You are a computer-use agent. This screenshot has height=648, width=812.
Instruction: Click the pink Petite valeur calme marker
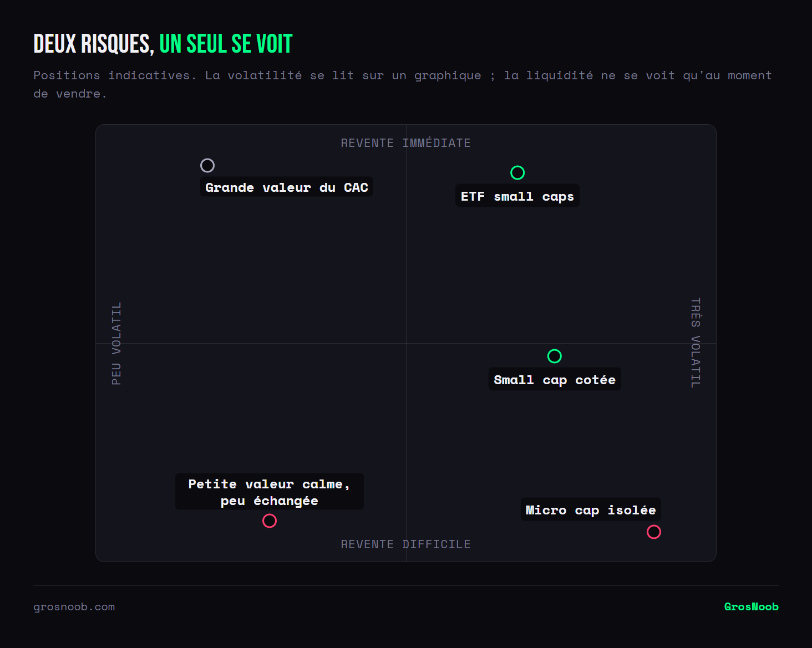click(x=270, y=521)
